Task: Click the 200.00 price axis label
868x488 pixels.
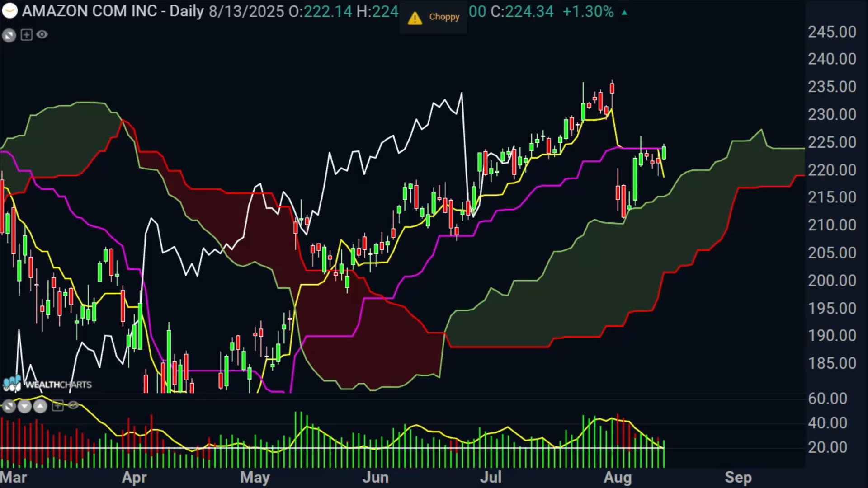Action: [832, 281]
